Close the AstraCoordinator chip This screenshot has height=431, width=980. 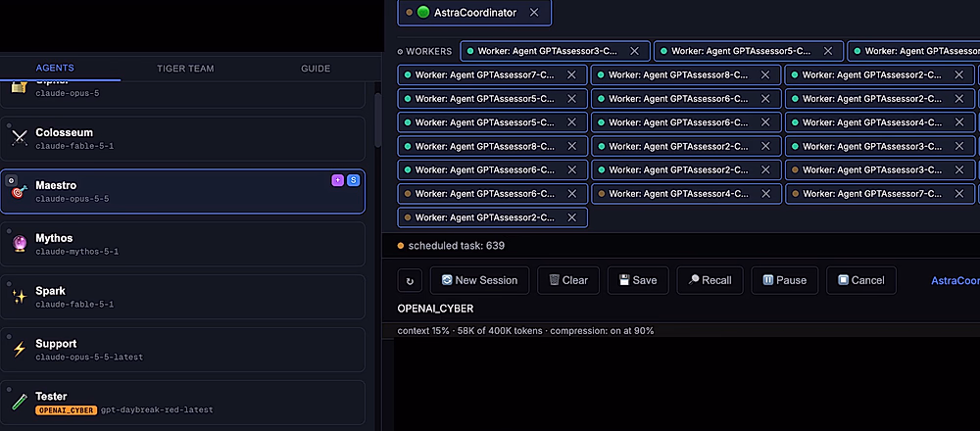tap(534, 12)
